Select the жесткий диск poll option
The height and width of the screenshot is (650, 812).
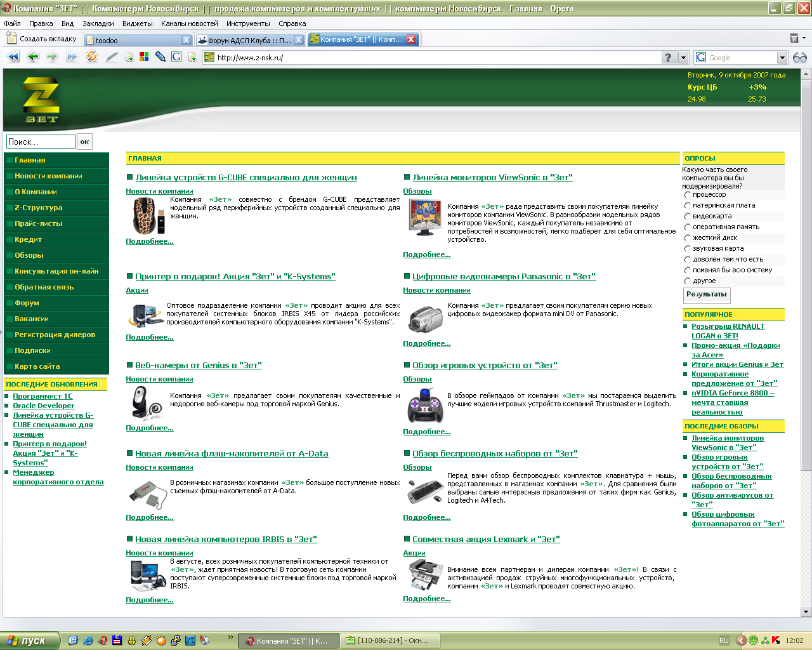[687, 238]
